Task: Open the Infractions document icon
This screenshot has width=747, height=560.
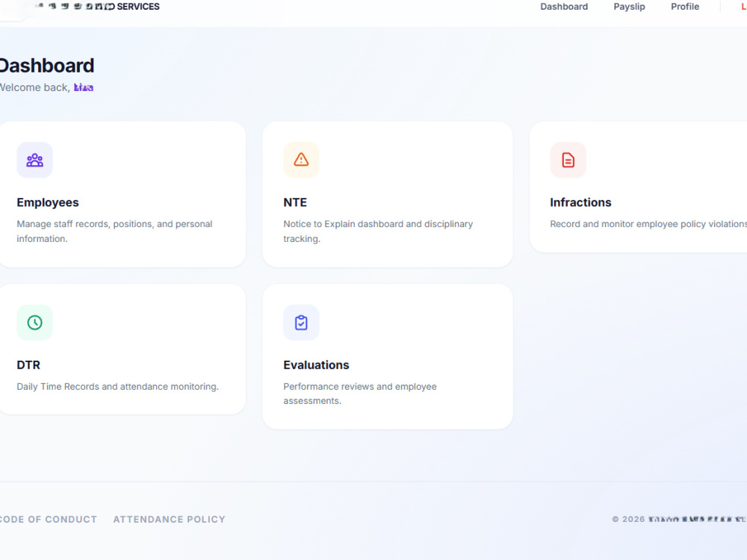Action: tap(568, 160)
